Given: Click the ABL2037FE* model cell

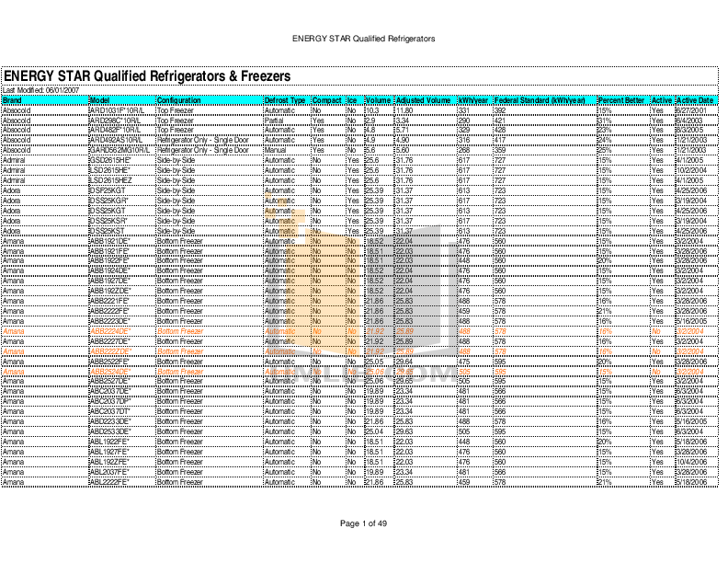Looking at the screenshot, I should click(108, 471).
